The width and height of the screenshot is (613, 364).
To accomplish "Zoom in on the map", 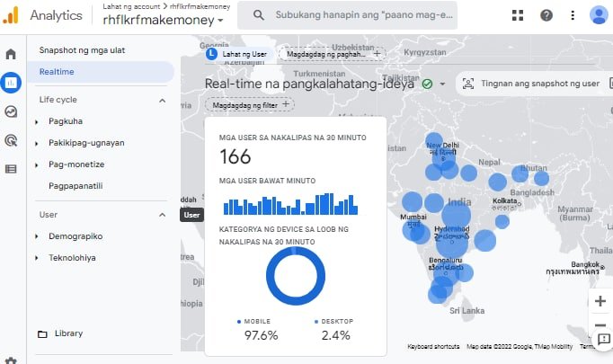I will [601, 301].
